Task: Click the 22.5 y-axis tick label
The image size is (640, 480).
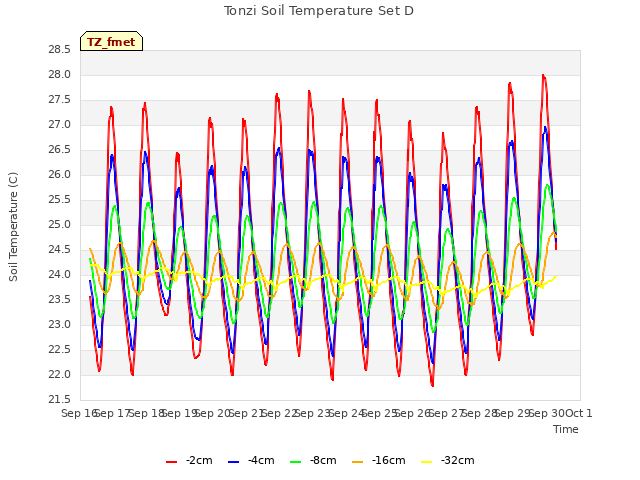Action: point(60,350)
